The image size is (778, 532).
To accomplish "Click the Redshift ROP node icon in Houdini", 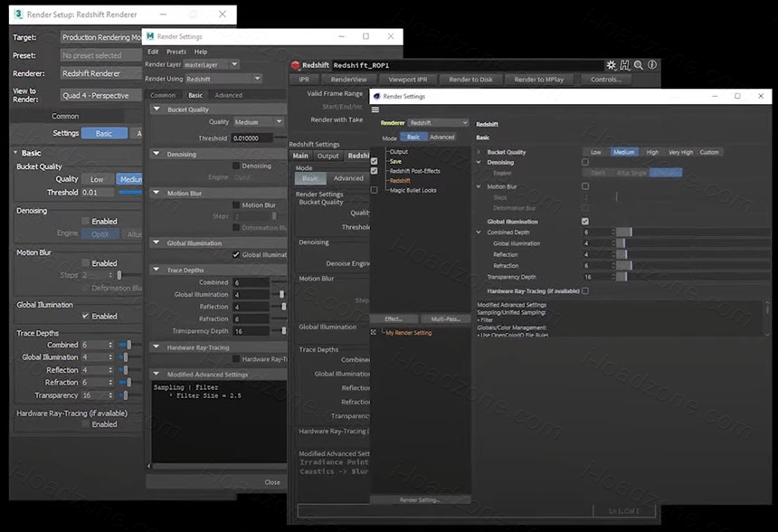I will coord(296,65).
